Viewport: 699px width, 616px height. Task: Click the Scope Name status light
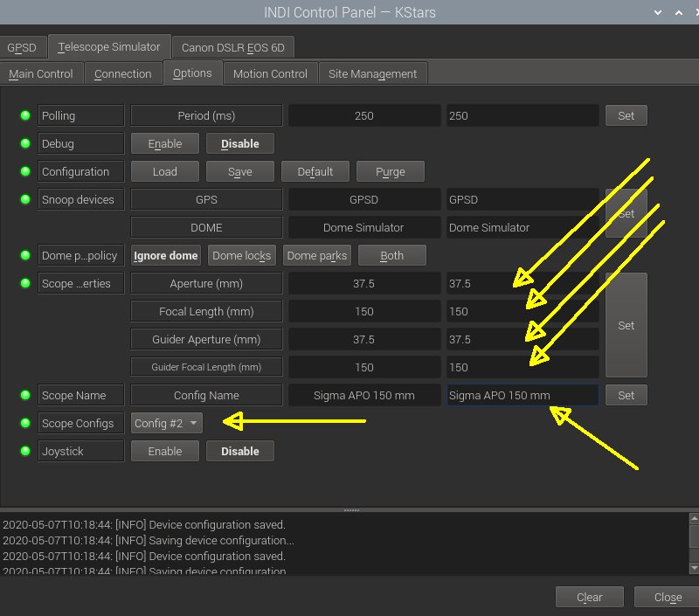(25, 395)
